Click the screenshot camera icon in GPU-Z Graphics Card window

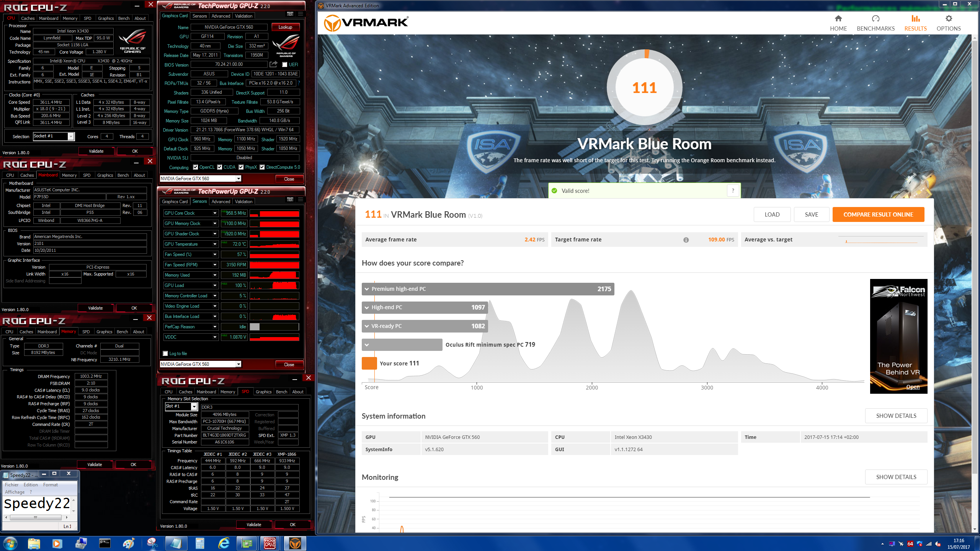(290, 14)
